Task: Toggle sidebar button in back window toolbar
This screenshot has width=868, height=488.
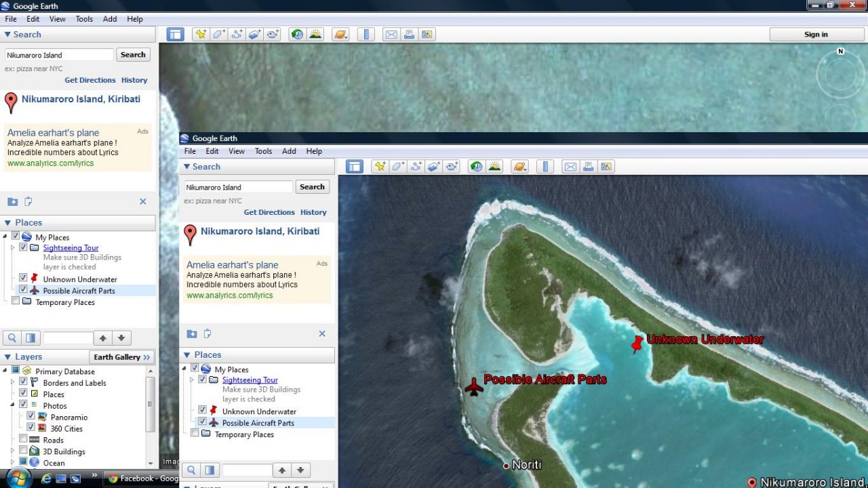Action: pyautogui.click(x=176, y=35)
